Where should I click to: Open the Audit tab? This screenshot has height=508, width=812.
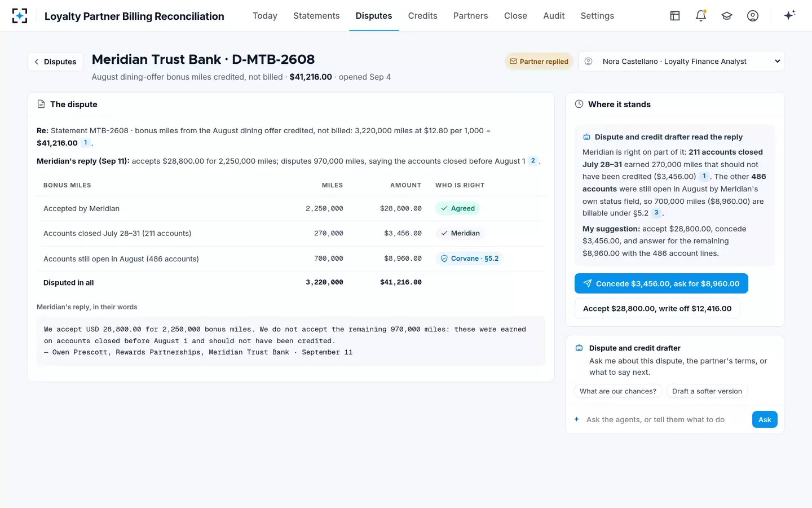(x=554, y=16)
